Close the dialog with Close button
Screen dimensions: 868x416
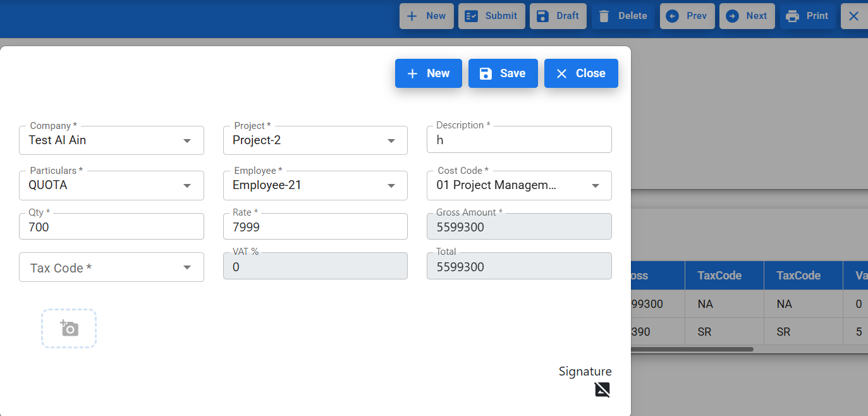click(580, 73)
